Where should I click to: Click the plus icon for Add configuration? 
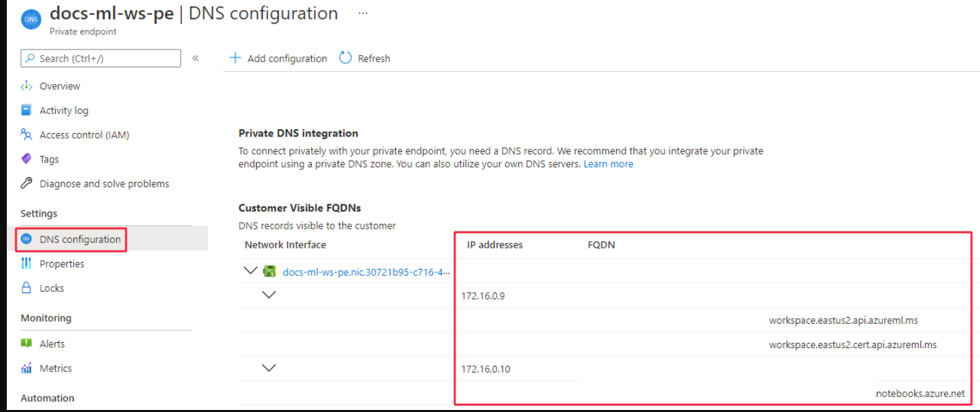pyautogui.click(x=235, y=58)
